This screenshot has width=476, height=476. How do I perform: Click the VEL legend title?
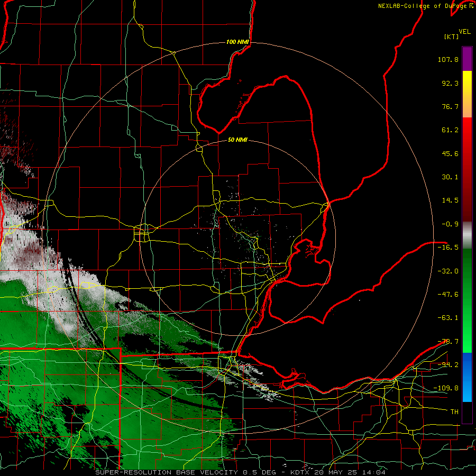coord(464,32)
